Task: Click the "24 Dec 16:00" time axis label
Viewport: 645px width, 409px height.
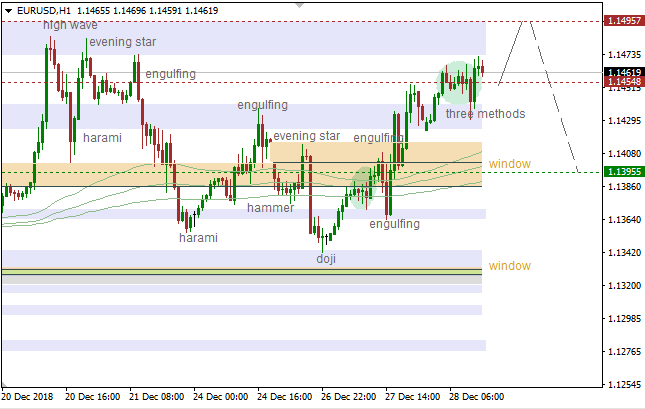Action: 286,396
